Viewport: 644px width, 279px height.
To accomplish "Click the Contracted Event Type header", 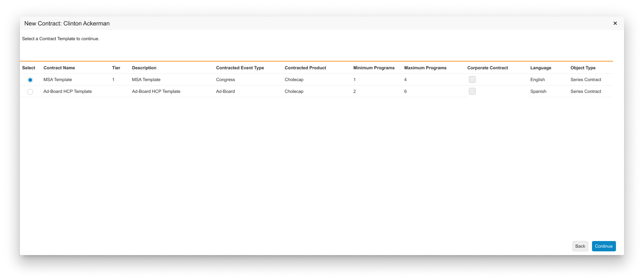I will click(x=240, y=68).
